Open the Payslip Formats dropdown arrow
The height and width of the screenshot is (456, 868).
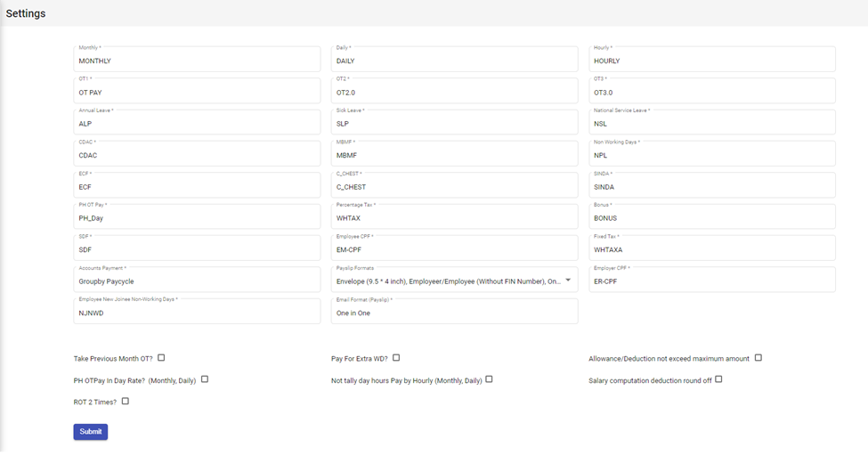click(x=568, y=280)
